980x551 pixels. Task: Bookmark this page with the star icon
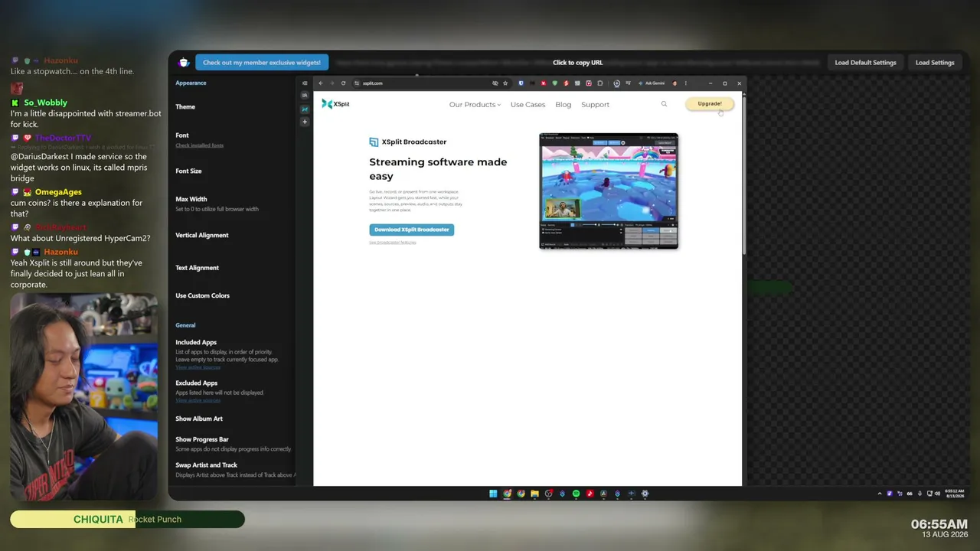coord(505,83)
